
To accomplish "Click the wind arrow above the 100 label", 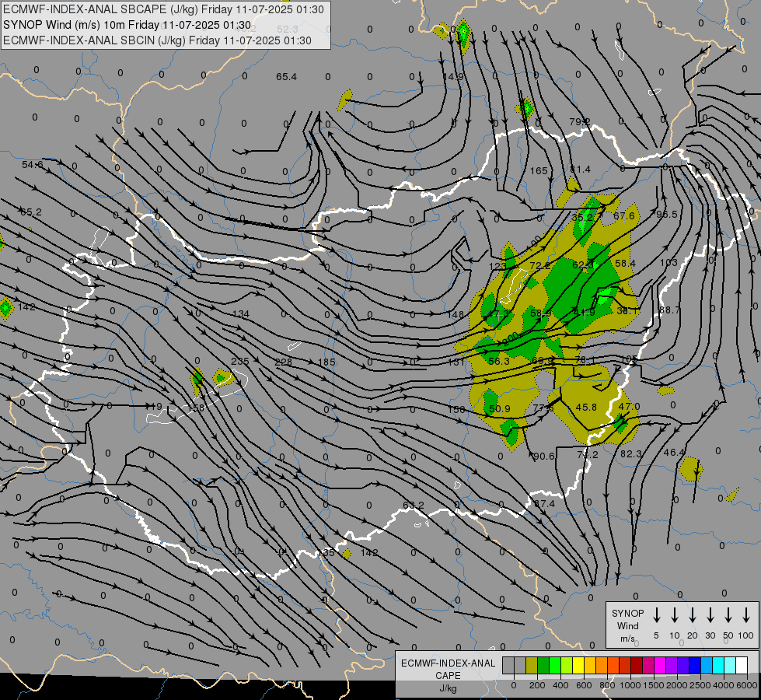I will click(746, 615).
